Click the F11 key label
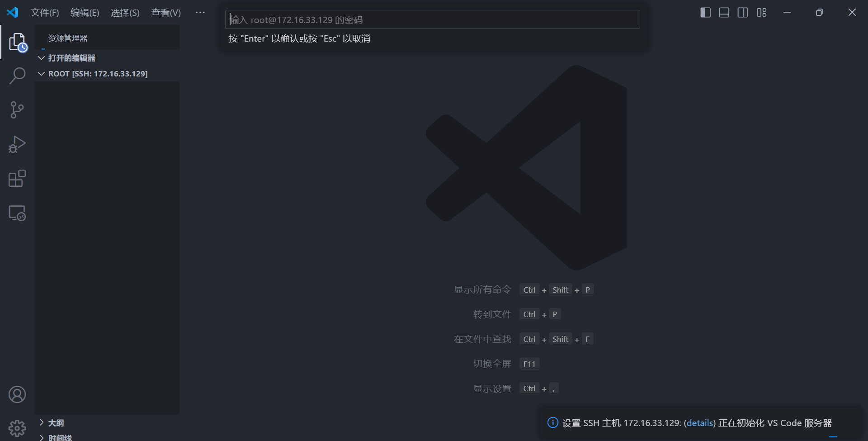Screen dimensions: 868x441 [x=529, y=364]
